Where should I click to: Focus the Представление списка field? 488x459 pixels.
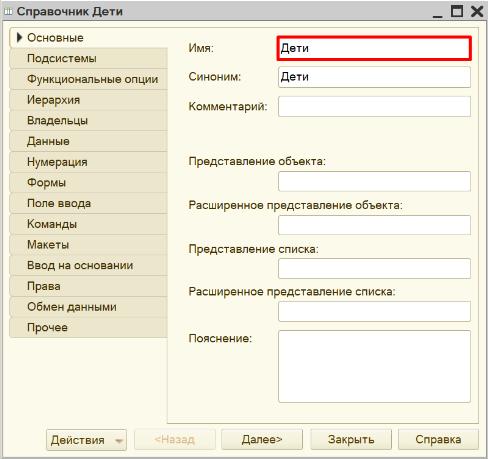(374, 268)
